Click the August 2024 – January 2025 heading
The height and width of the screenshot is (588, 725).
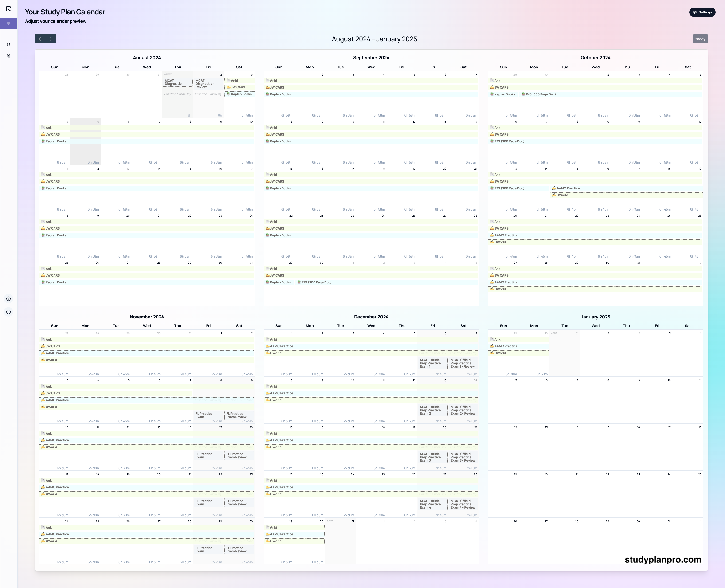point(374,39)
